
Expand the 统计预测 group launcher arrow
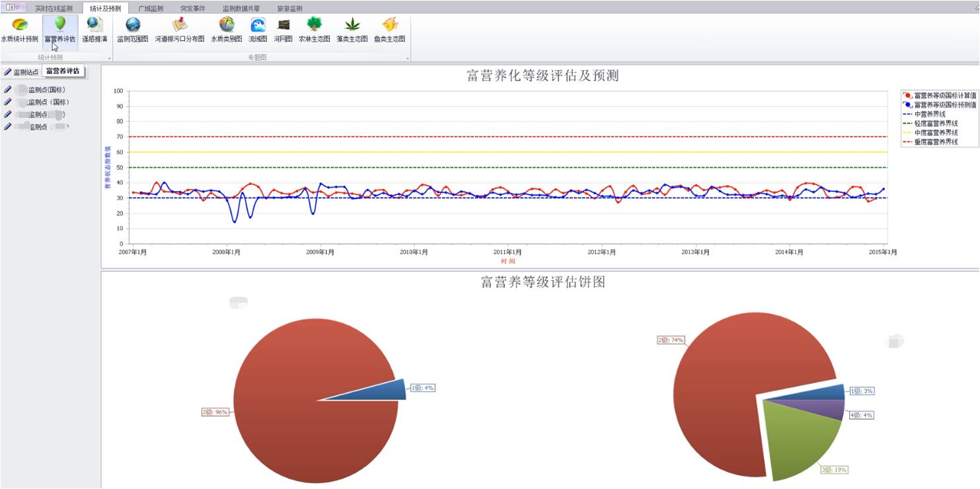[x=109, y=59]
